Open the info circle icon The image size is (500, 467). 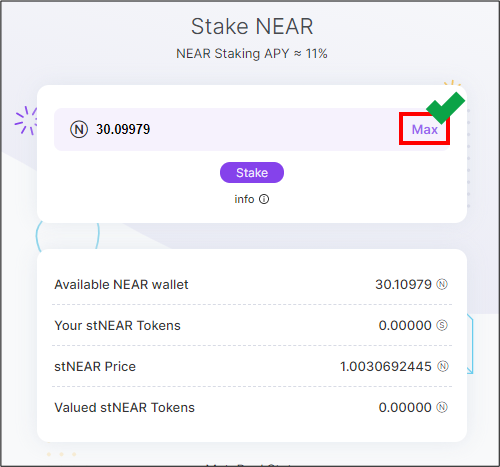(264, 199)
